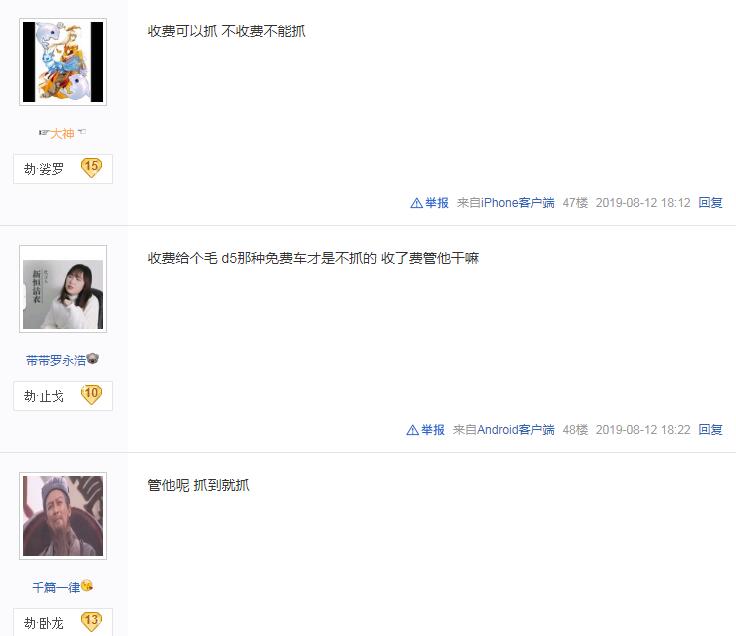
Task: Click the warning triangle on floor 48 report
Action: [413, 430]
